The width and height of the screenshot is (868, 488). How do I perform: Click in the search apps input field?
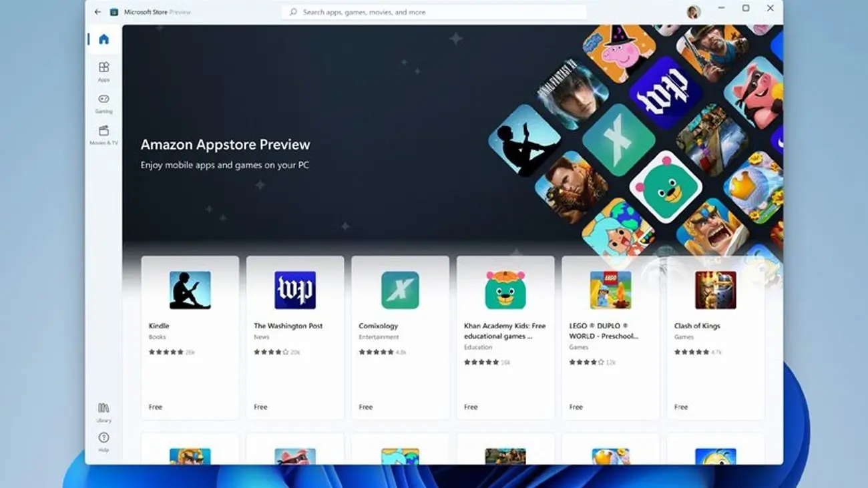(434, 12)
